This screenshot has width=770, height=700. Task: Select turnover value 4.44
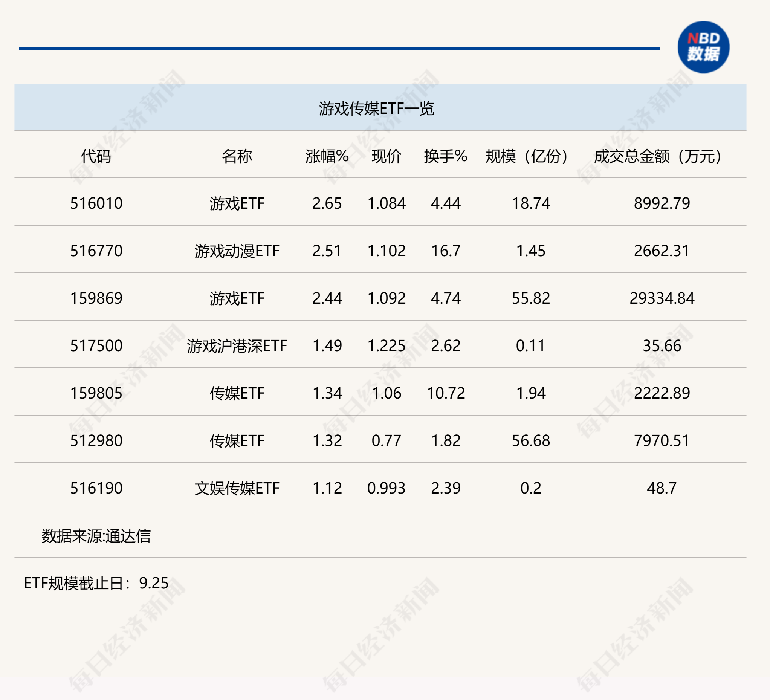tap(445, 203)
